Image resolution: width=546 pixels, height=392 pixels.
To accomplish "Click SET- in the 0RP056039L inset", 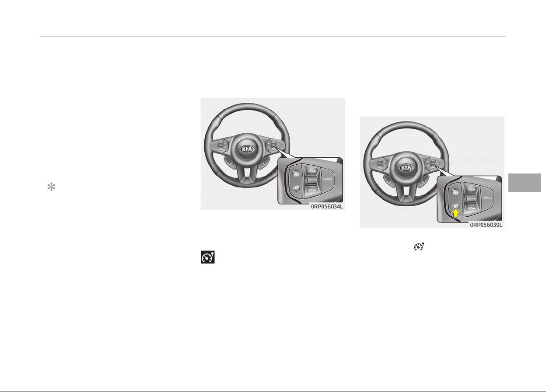I will (471, 208).
